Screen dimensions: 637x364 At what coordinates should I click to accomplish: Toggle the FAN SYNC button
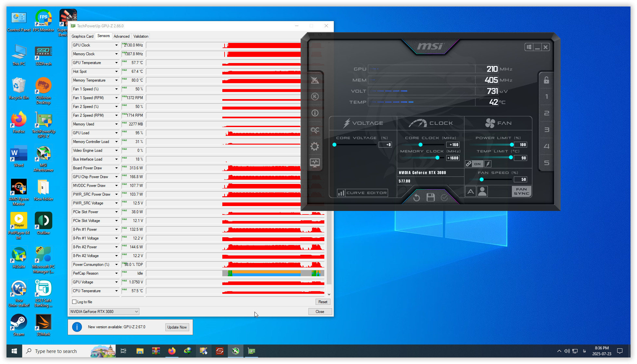[x=521, y=191]
